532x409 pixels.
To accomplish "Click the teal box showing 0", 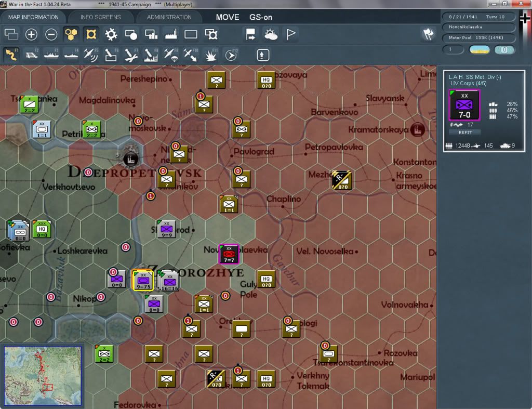I will 504,49.
